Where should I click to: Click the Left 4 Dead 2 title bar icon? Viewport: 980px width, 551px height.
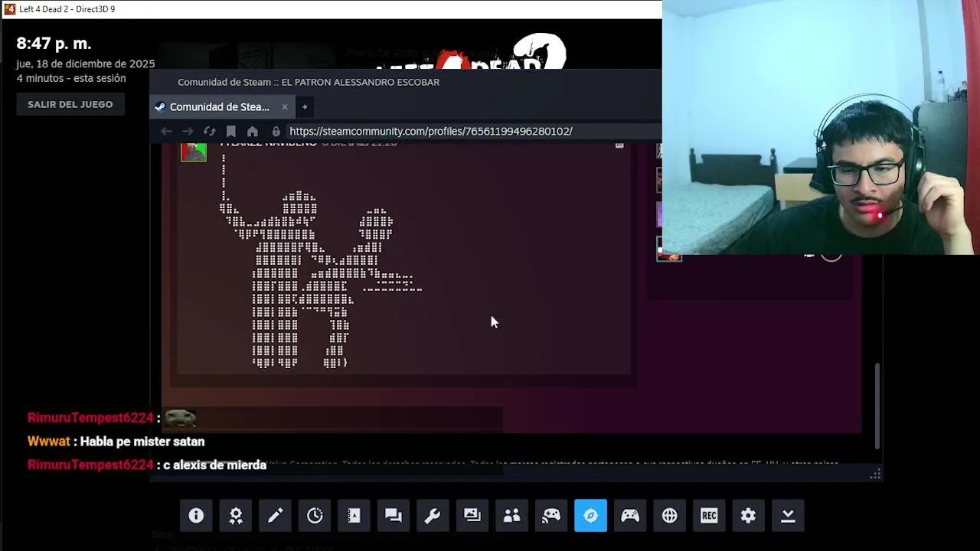pos(10,9)
